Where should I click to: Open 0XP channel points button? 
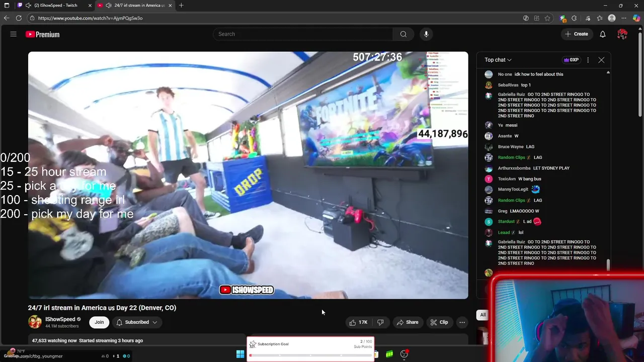tap(571, 60)
